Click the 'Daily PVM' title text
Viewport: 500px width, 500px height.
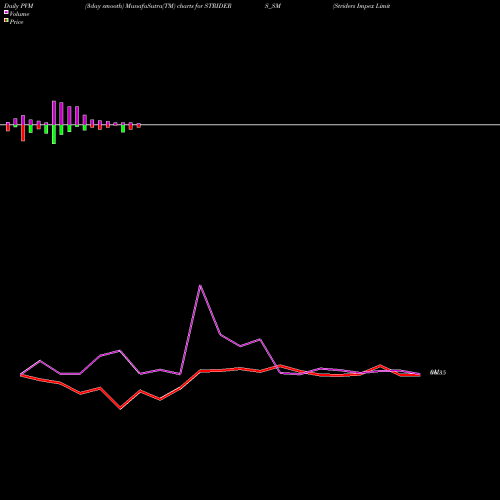tap(19, 6)
